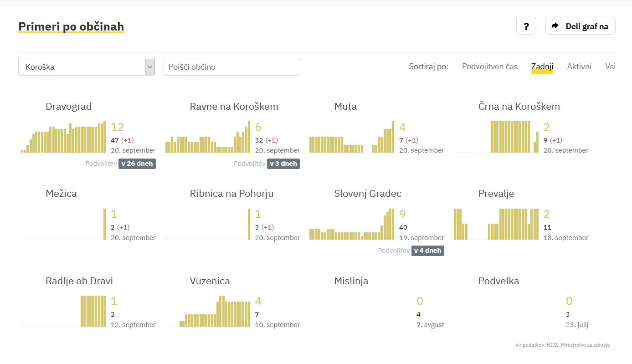Click the 'v 26 dneh' doubling badge
This screenshot has height=364, width=632.
tap(137, 164)
